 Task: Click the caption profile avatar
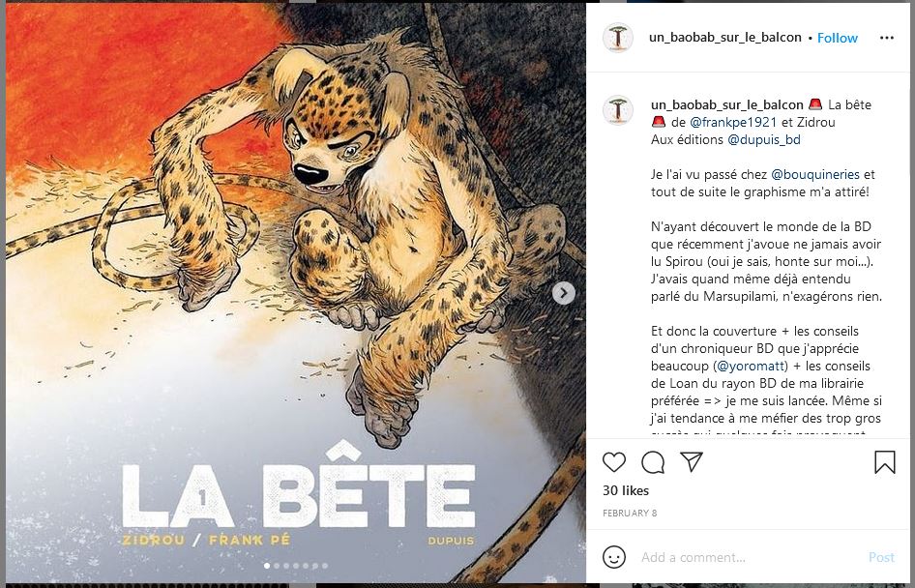click(618, 110)
